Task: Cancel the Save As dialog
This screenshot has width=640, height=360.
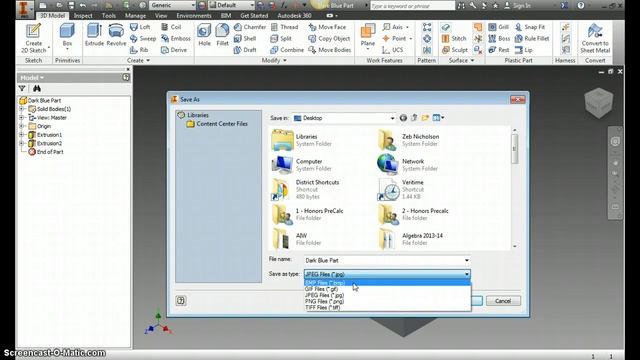Action: [503, 301]
